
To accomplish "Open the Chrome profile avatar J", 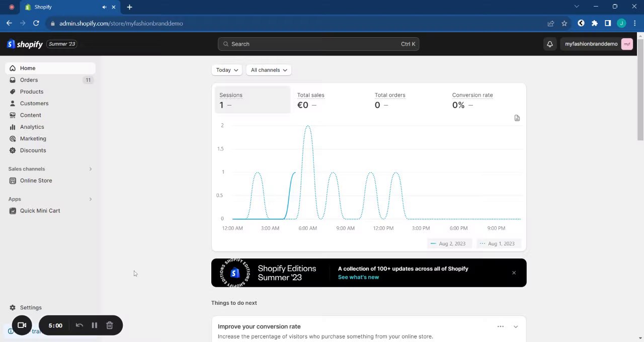I will (x=621, y=24).
